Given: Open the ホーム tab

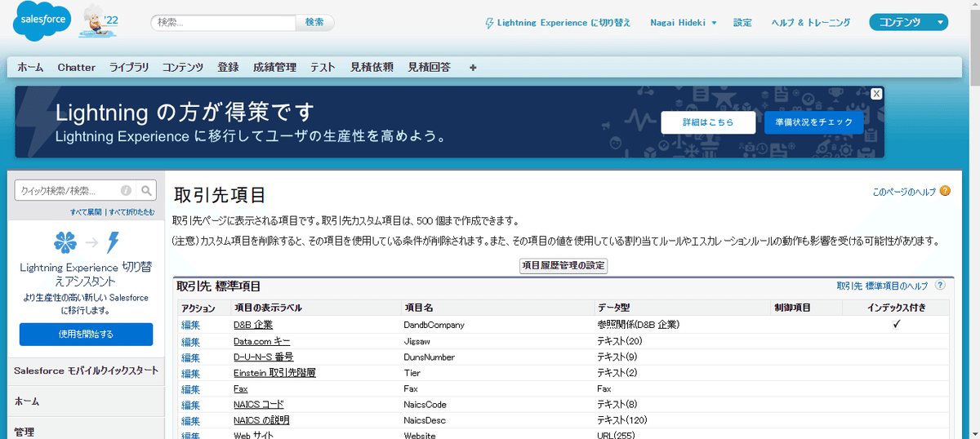Looking at the screenshot, I should coord(30,67).
